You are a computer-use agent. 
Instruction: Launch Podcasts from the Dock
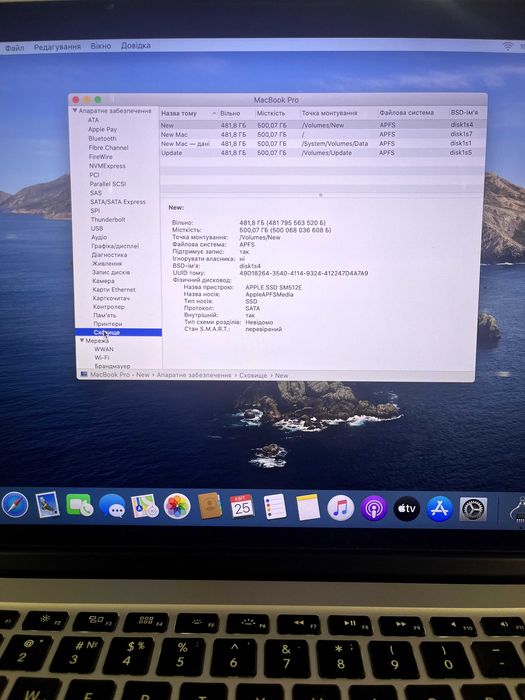coord(374,508)
